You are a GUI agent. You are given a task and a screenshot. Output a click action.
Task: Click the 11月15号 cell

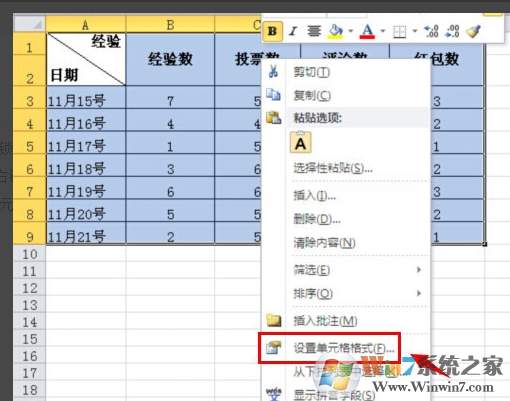click(86, 98)
